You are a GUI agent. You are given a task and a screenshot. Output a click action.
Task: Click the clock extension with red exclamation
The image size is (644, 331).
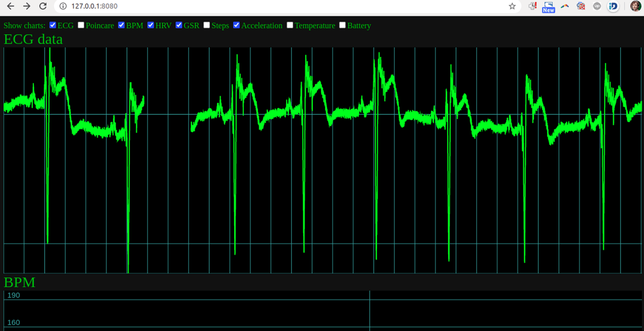pos(532,6)
